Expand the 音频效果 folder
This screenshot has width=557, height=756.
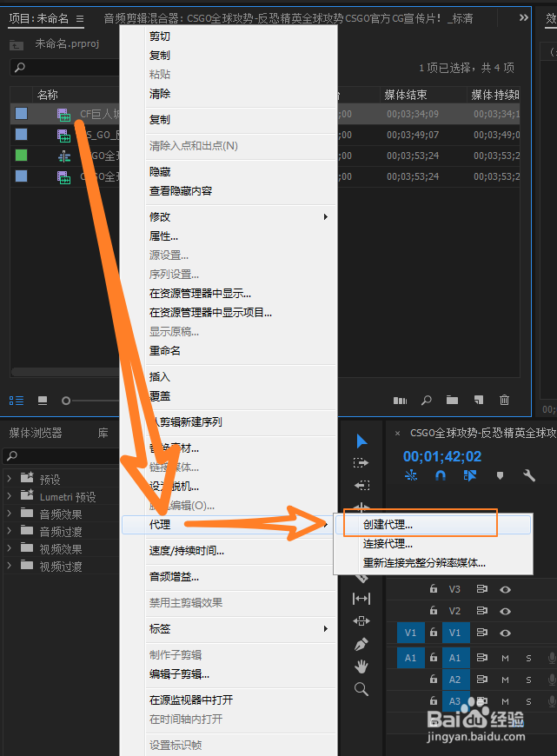click(9, 513)
